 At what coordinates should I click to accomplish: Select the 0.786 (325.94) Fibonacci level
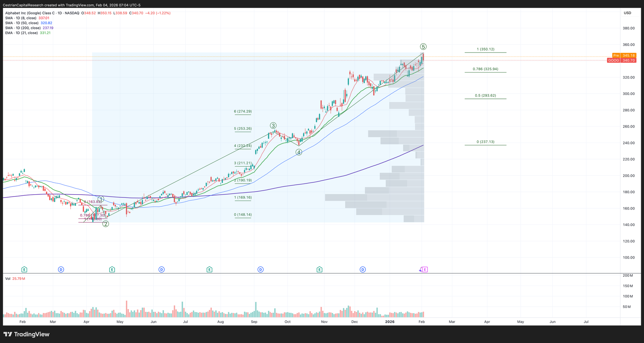pyautogui.click(x=485, y=69)
